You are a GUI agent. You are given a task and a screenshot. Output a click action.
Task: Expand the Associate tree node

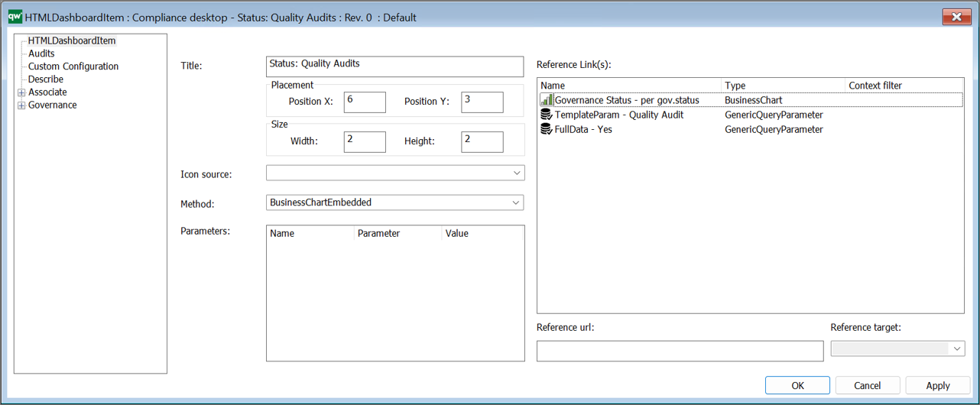(21, 92)
